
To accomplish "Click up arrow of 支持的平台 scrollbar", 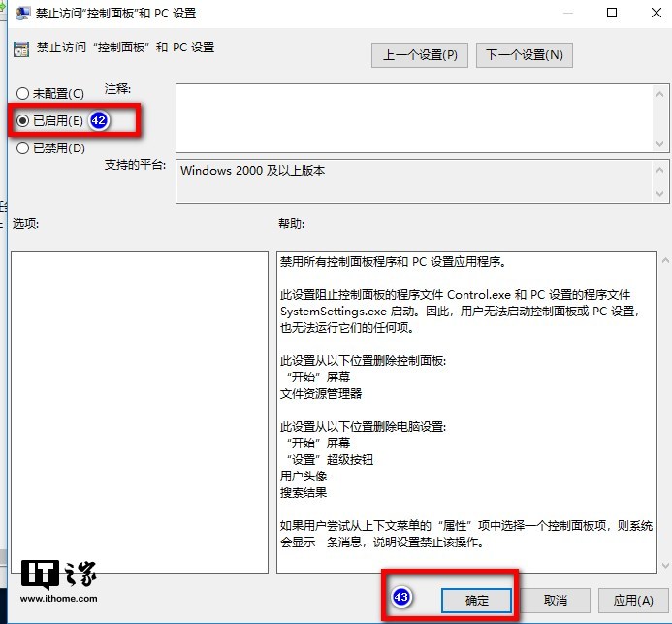I will pyautogui.click(x=660, y=170).
